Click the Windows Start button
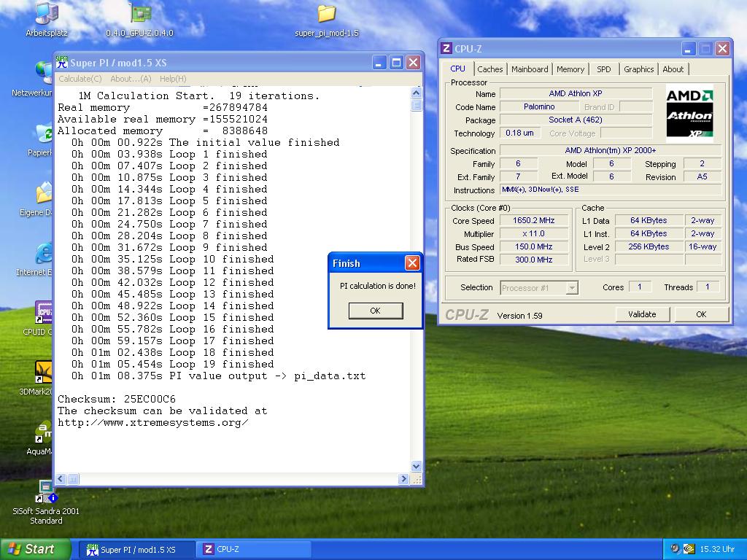The image size is (747, 560). [36, 549]
